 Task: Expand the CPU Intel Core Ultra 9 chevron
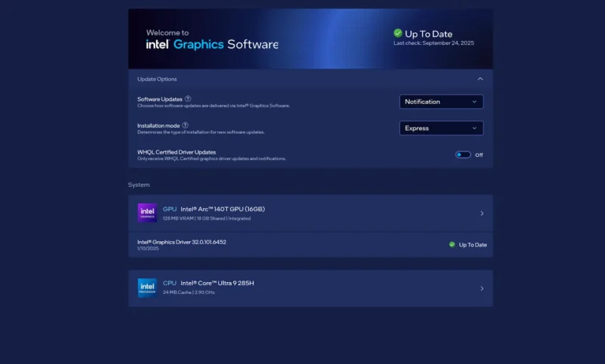[482, 288]
